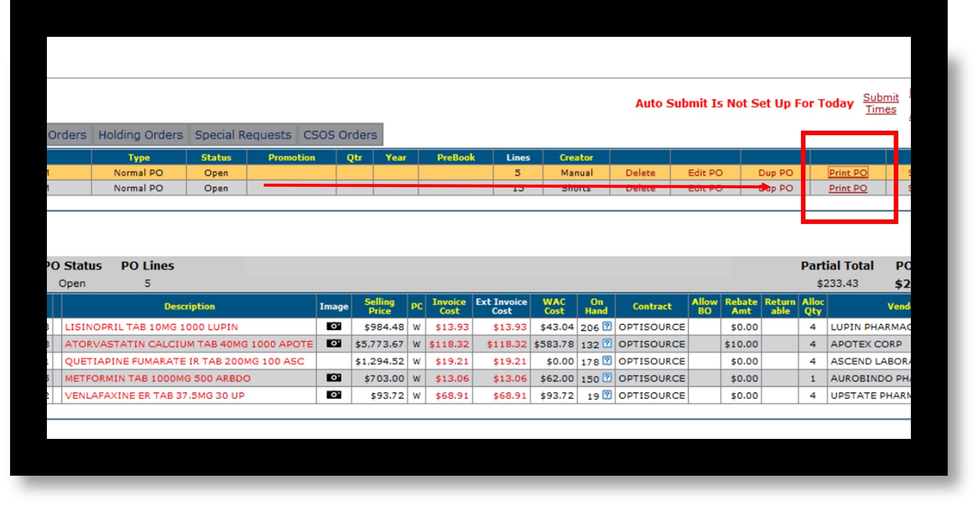The image size is (980, 508).
Task: Show on-hand help icon next to 132
Action: click(607, 344)
